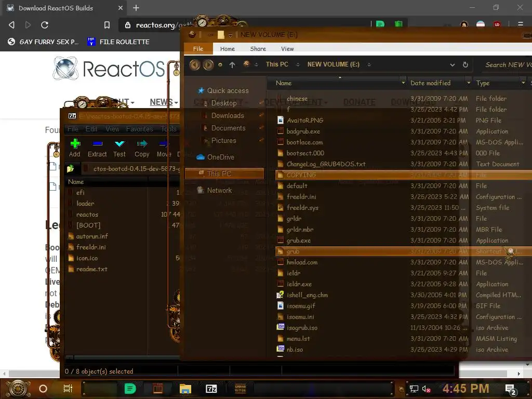Click the muted volume tray icon

426,389
